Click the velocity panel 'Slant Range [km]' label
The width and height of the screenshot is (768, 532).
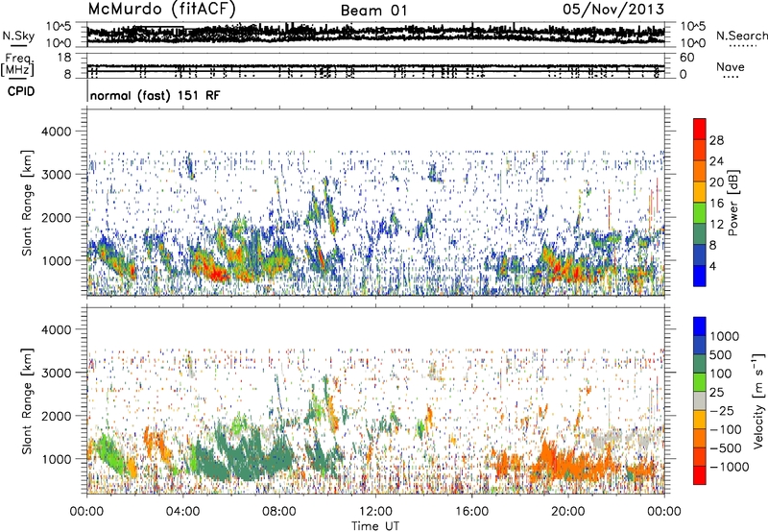click(27, 400)
